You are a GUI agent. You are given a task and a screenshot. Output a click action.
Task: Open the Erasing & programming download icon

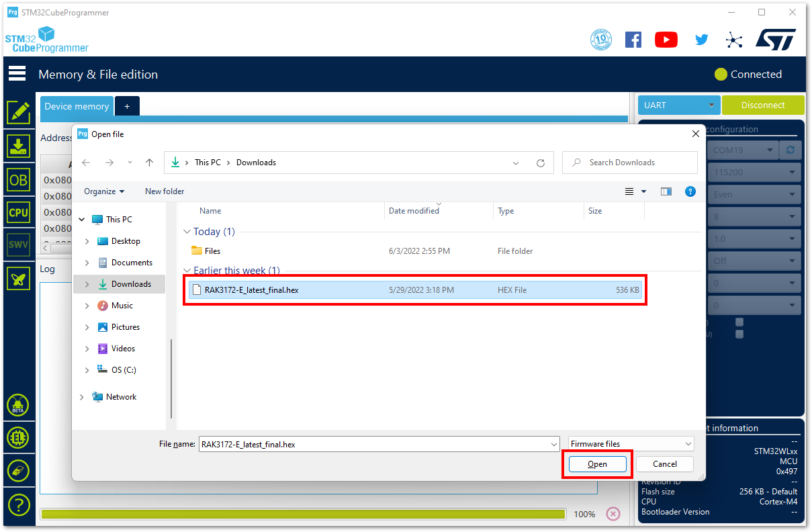pos(19,146)
